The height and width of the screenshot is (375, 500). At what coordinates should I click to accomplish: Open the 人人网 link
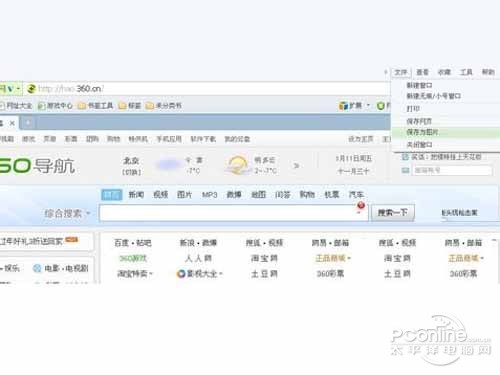tap(198, 258)
